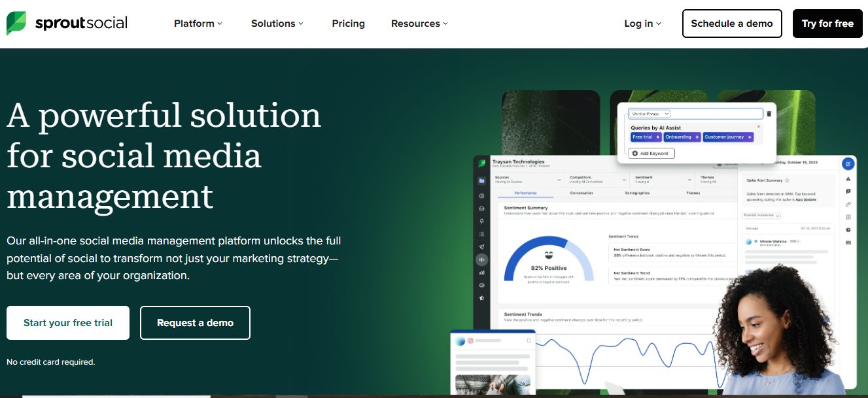Viewport: 868px width, 398px height.
Task: Click the Request a demo button
Action: pyautogui.click(x=195, y=323)
